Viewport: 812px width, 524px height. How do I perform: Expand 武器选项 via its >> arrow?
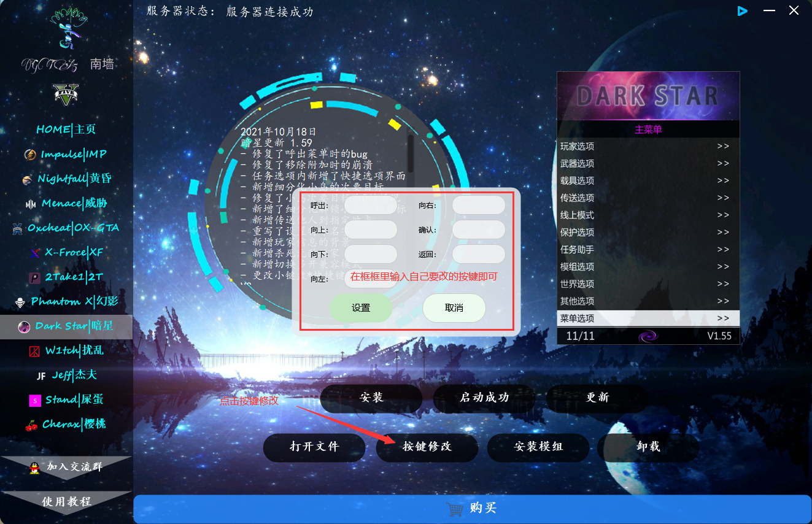pos(723,164)
